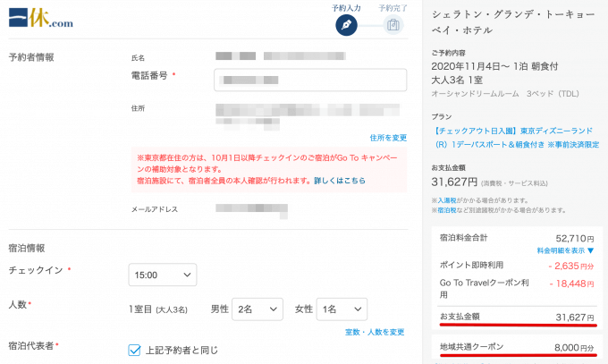
Task: Open the Ikyu.com logo homepage
Action: tap(41, 18)
